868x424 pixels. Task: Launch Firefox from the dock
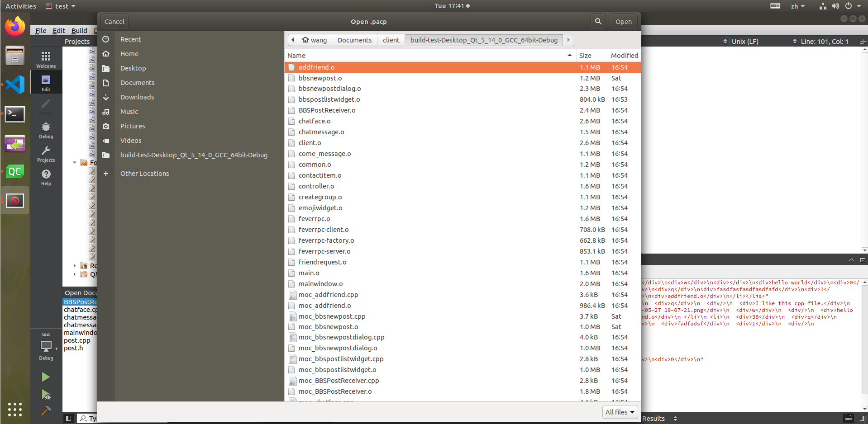click(15, 27)
